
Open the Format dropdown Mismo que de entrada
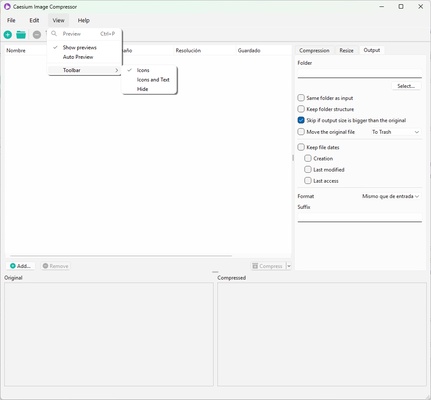point(391,196)
